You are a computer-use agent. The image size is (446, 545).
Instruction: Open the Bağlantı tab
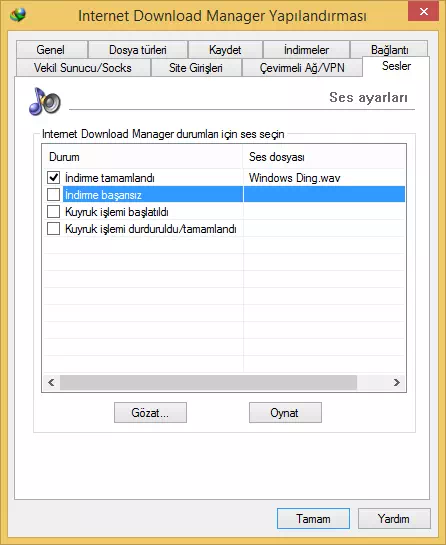389,49
